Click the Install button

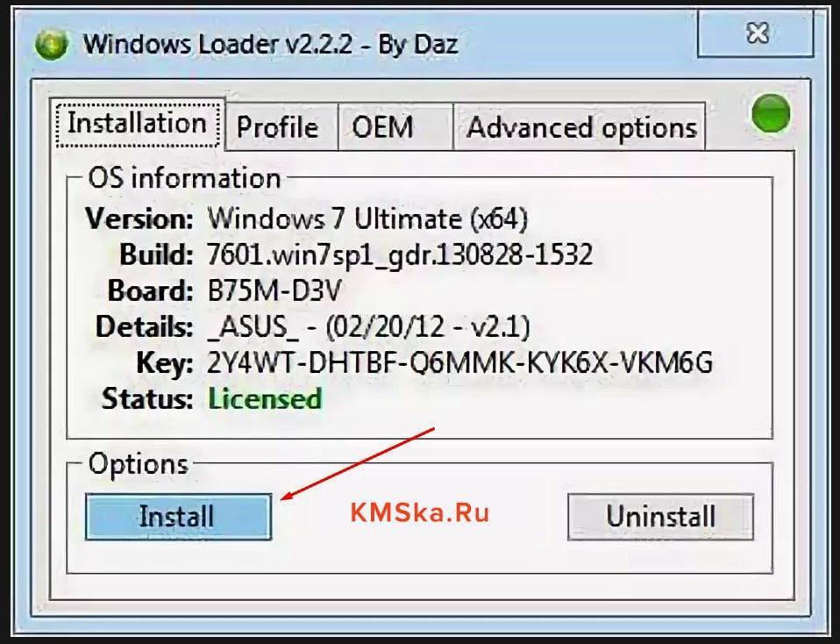pos(178,517)
